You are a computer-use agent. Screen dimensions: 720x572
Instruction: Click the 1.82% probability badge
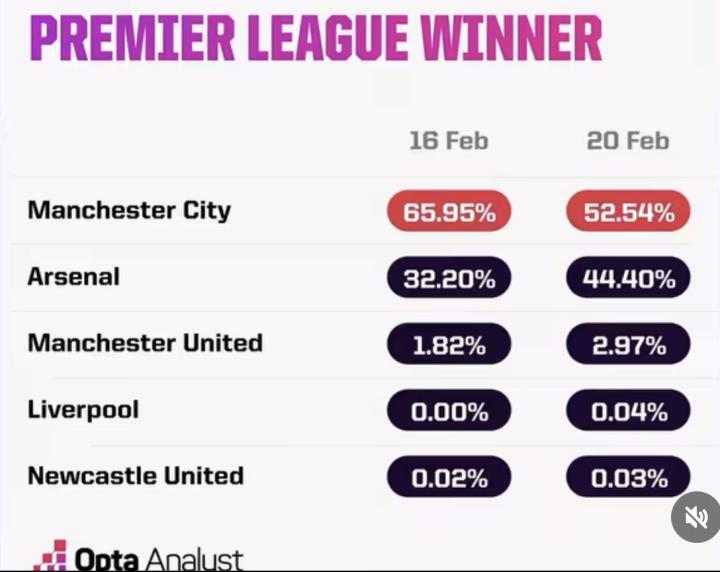(x=449, y=344)
